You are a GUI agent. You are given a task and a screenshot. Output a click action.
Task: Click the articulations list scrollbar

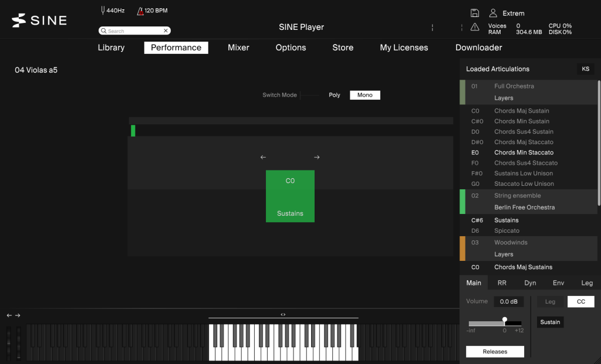point(599,142)
